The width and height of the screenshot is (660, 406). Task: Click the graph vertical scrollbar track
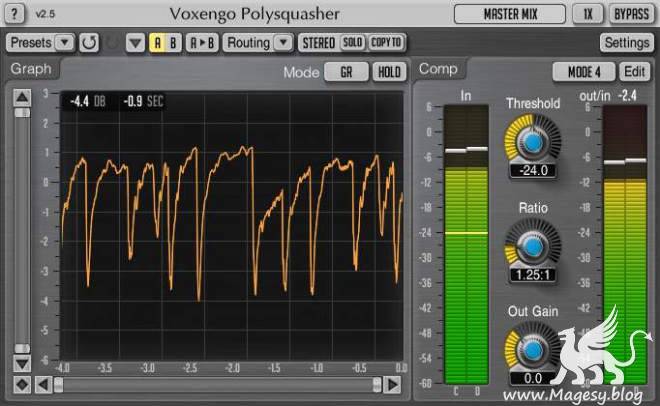(22, 231)
